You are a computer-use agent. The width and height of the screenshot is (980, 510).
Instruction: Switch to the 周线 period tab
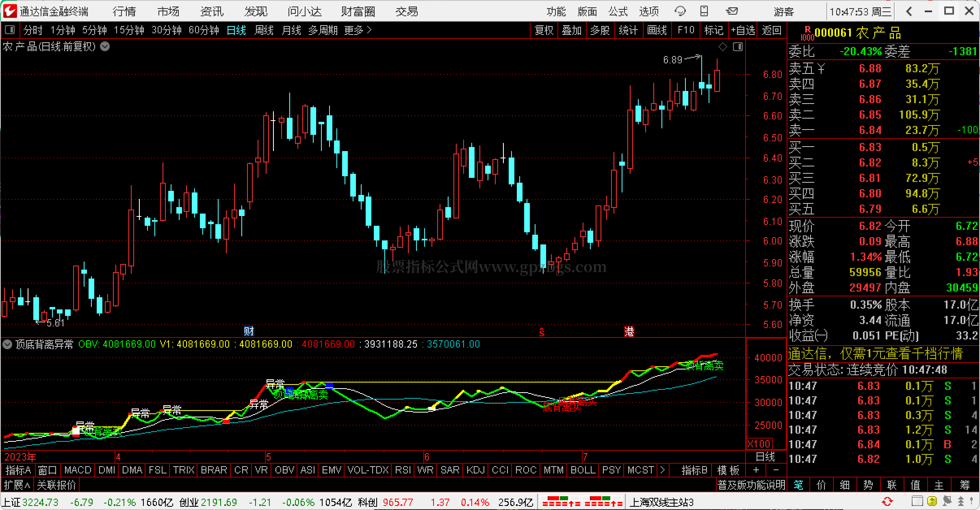(264, 30)
